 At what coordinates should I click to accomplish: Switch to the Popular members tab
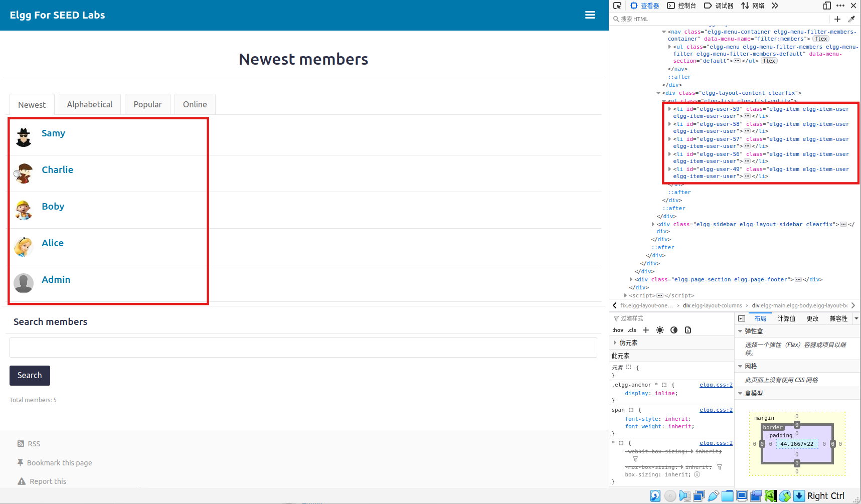pos(147,104)
